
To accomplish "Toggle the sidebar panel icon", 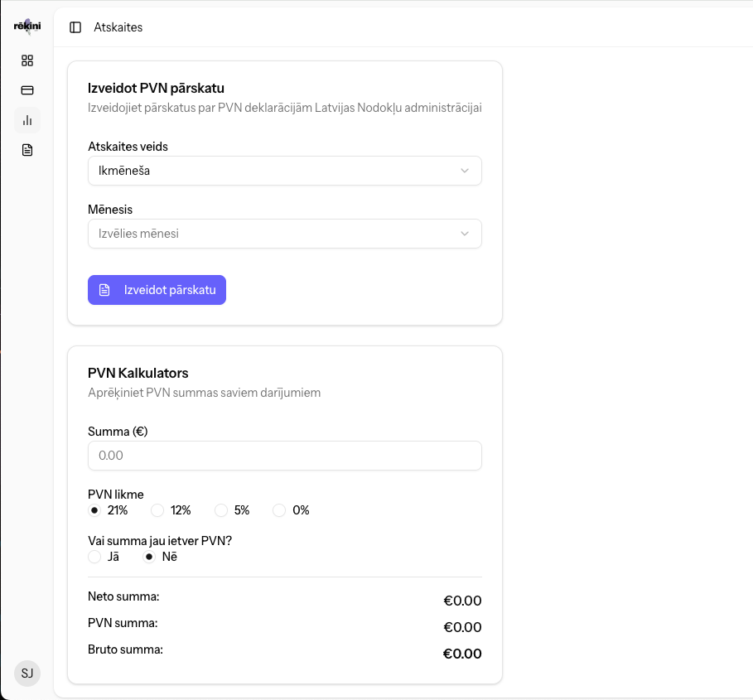I will 75,27.
